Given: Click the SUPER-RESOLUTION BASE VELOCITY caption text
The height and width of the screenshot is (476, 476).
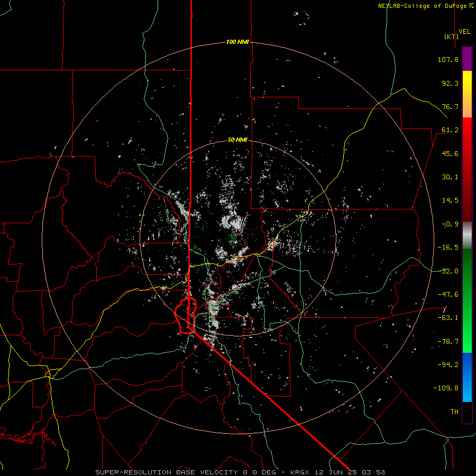Looking at the screenshot, I should pyautogui.click(x=167, y=472).
